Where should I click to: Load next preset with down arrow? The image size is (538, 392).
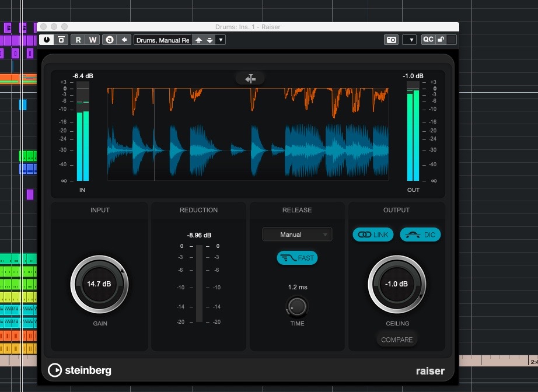(x=209, y=40)
